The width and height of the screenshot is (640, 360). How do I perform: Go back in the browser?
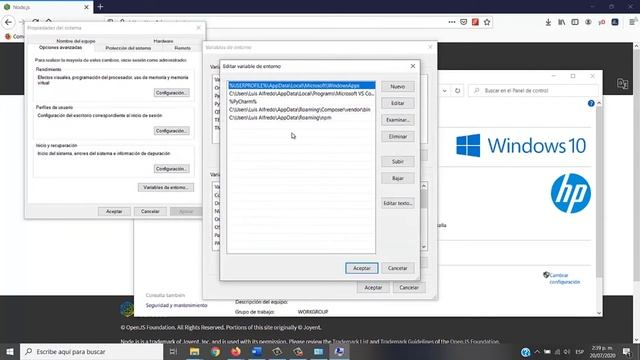point(9,22)
